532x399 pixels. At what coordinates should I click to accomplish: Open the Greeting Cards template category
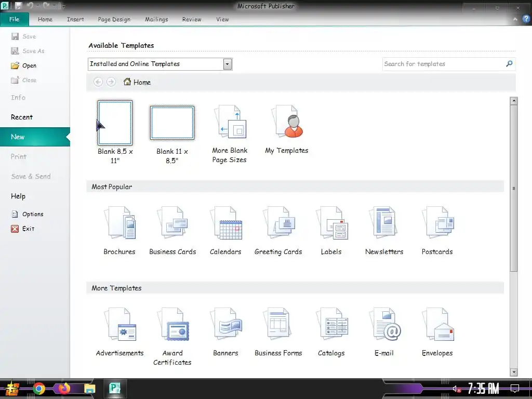278,231
